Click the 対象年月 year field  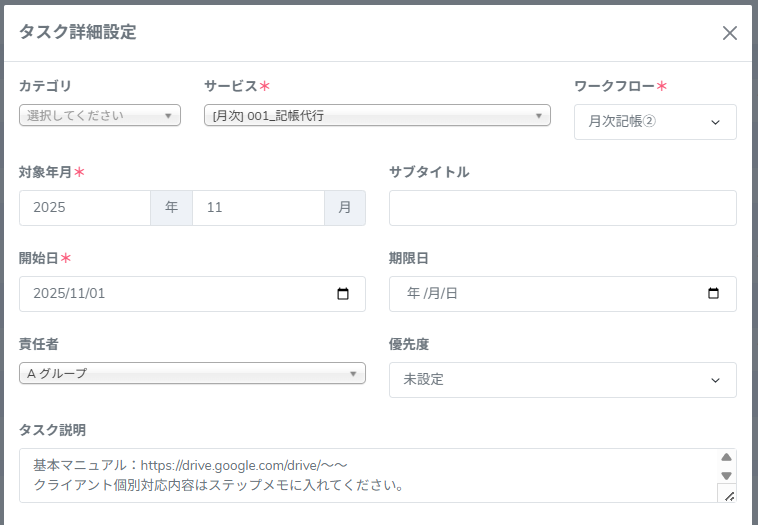click(x=85, y=208)
